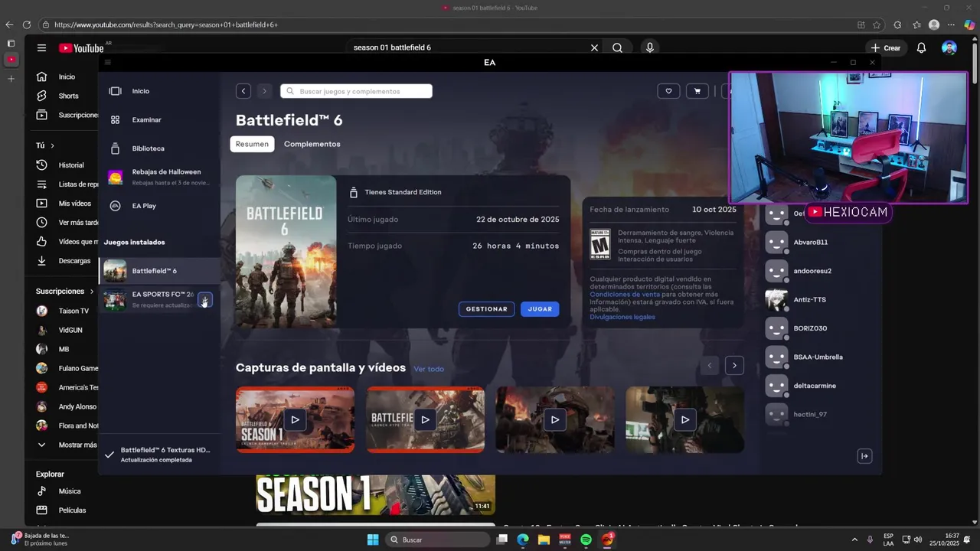Open the Season 1 YouTube video thumbnail
980x551 pixels.
375,495
